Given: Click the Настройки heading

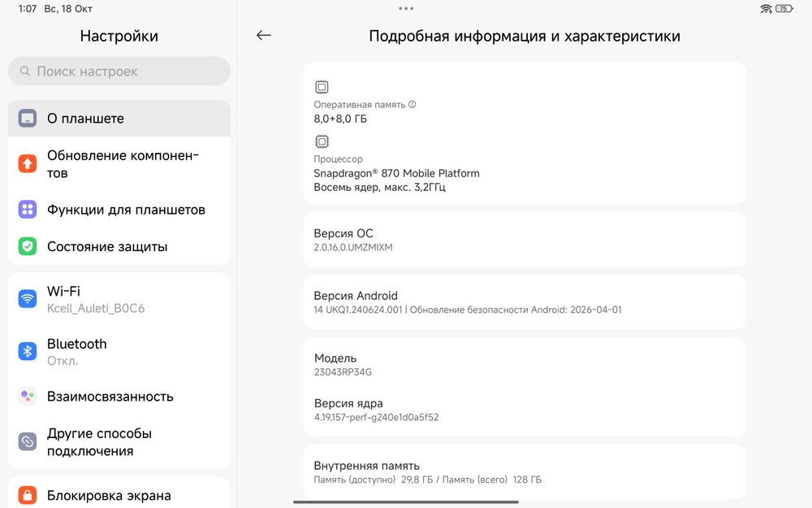Looking at the screenshot, I should pyautogui.click(x=119, y=36).
